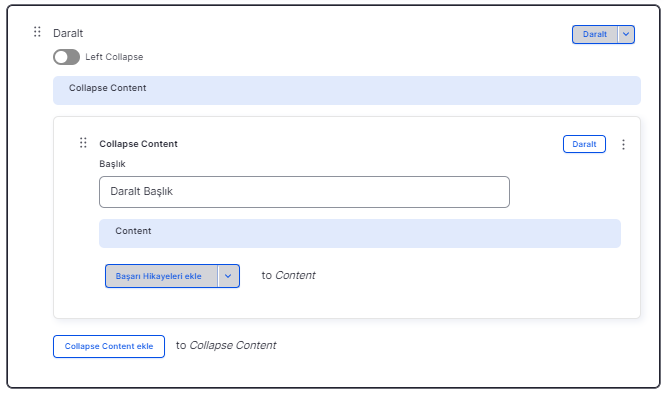Select the bold Collapse Content item title
Screen dimensions: 664x393
[138, 144]
